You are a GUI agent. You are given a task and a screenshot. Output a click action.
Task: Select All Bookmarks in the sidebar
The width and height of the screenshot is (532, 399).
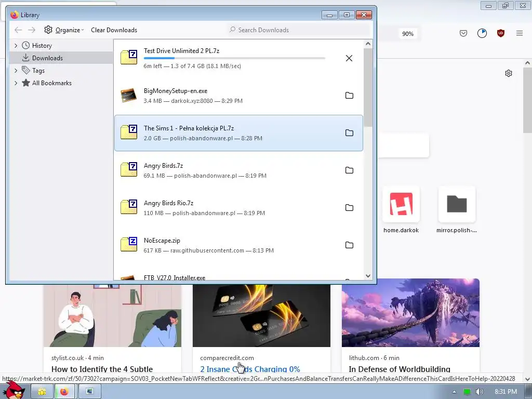click(x=51, y=83)
